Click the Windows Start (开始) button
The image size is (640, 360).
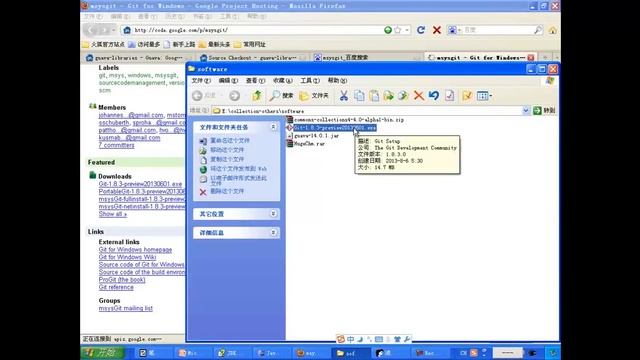[102, 353]
